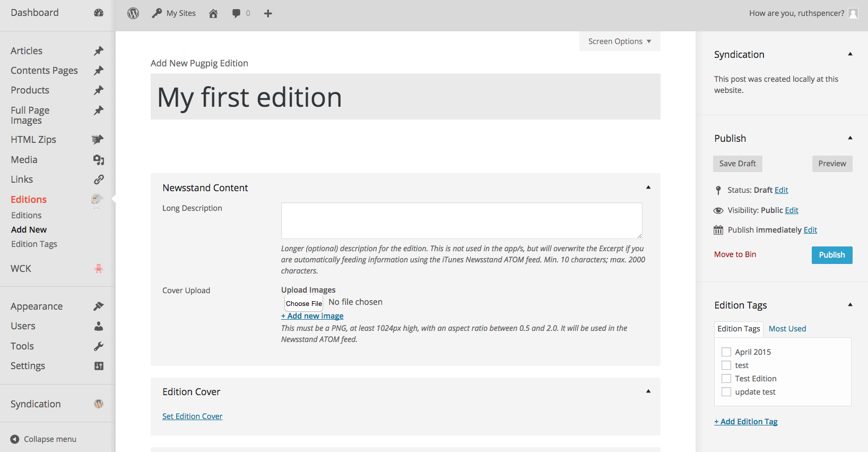Edit the visibility setting
Viewport: 868px width, 452px height.
coord(792,210)
